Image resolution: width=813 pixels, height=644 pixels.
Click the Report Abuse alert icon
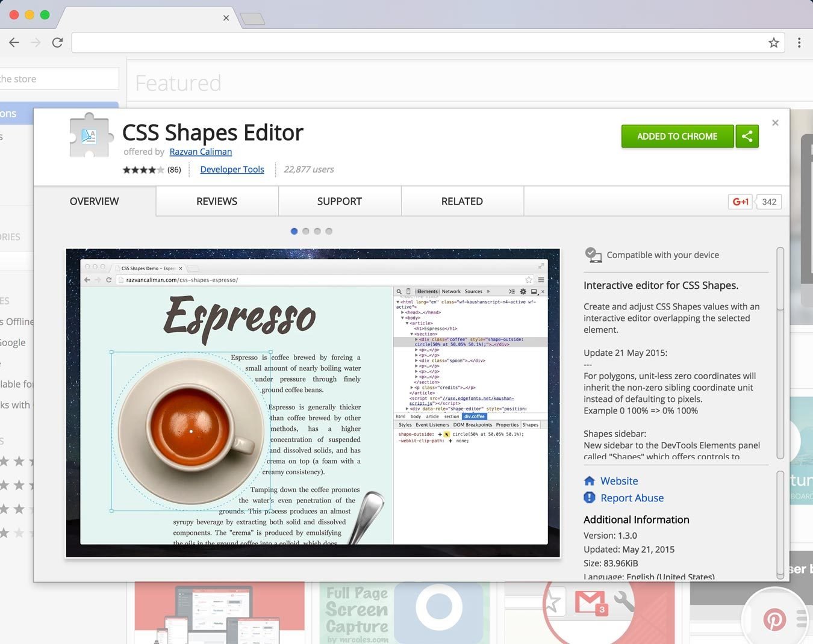pos(590,497)
